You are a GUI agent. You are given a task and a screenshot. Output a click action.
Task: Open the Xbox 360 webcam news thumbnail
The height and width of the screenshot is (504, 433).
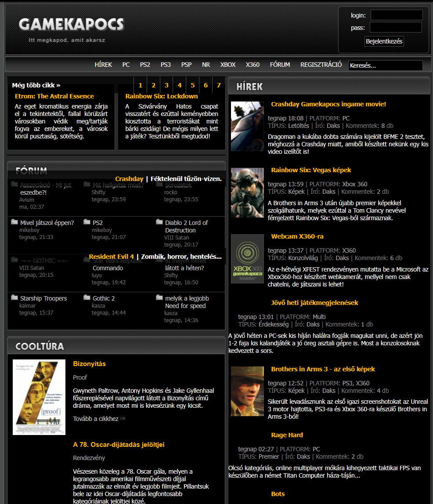tap(247, 259)
